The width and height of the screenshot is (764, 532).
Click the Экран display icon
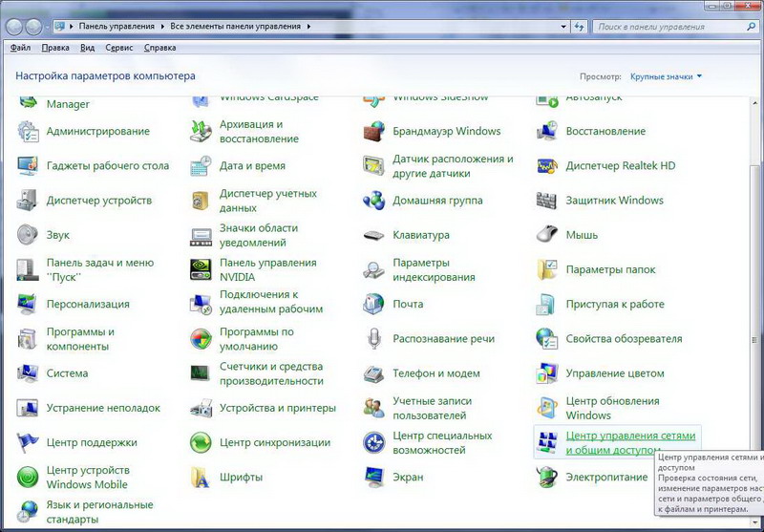(x=374, y=478)
